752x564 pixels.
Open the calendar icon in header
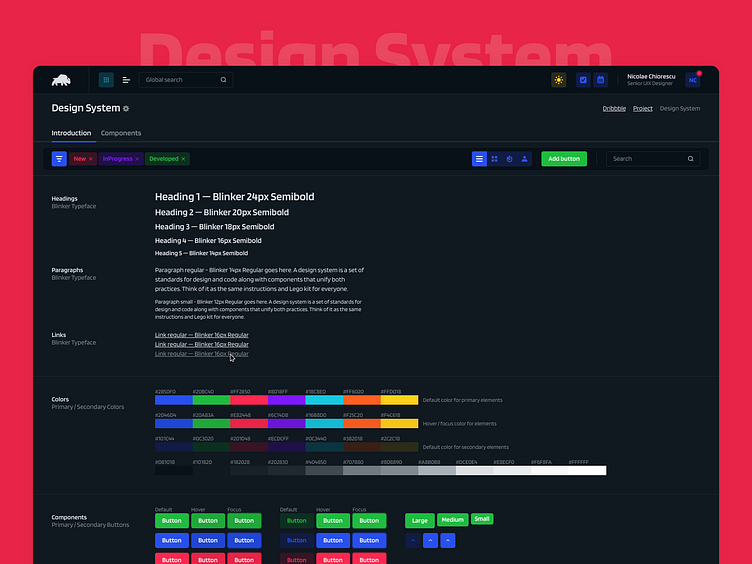coord(600,80)
